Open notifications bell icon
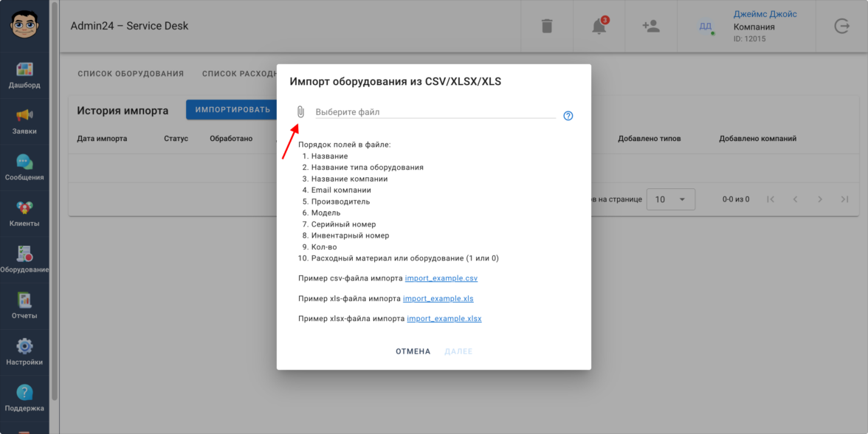 599,26
